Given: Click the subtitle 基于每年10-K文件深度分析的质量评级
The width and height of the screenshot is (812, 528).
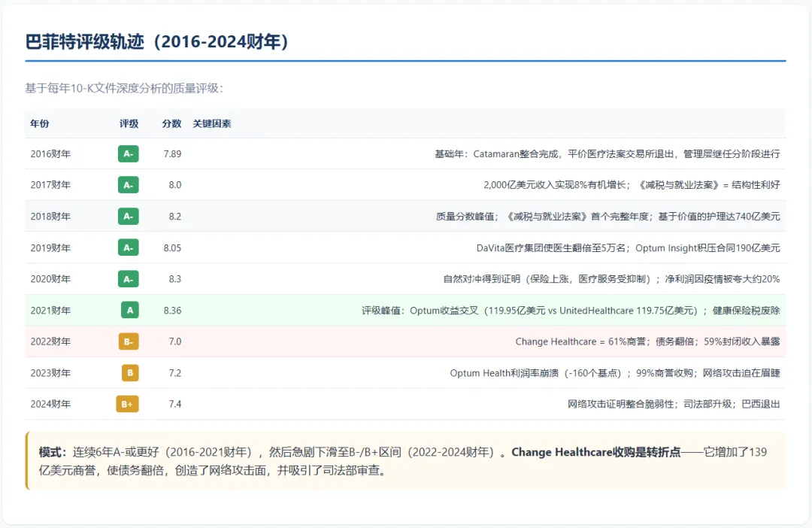Looking at the screenshot, I should [124, 88].
